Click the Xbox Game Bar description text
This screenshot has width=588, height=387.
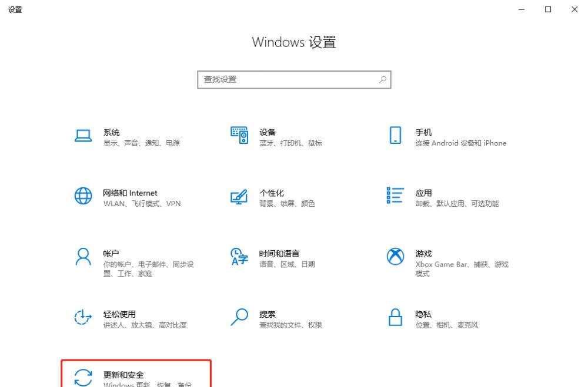pyautogui.click(x=462, y=269)
